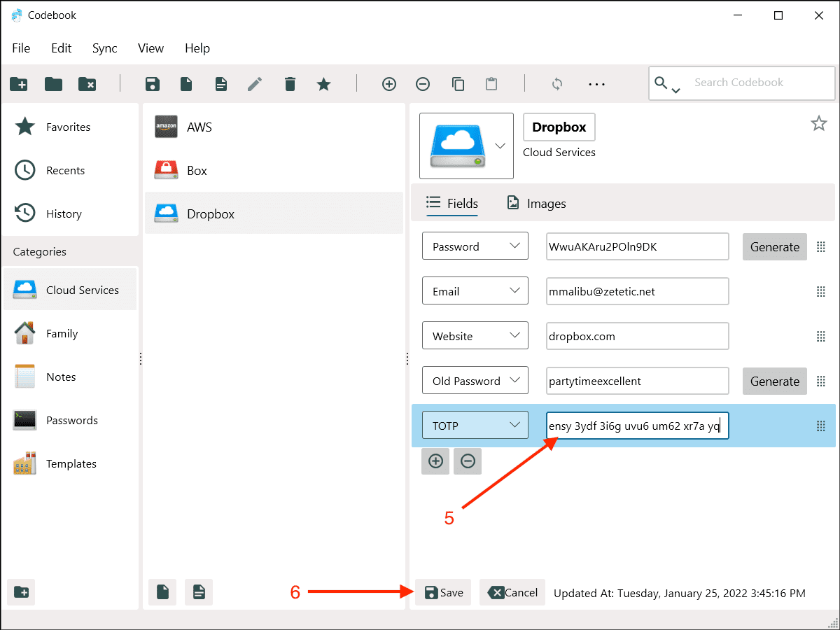Open the three-dots overflow menu
This screenshot has height=630, width=840.
coord(596,84)
